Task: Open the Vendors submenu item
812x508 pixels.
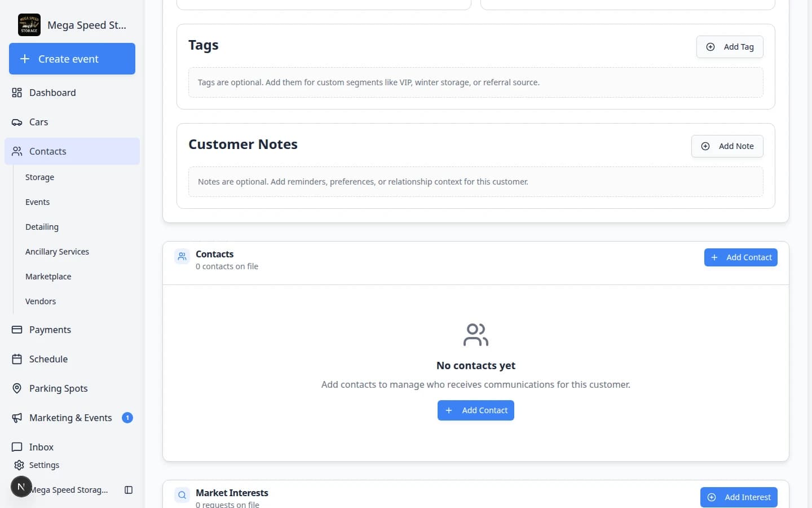Action: click(x=41, y=301)
